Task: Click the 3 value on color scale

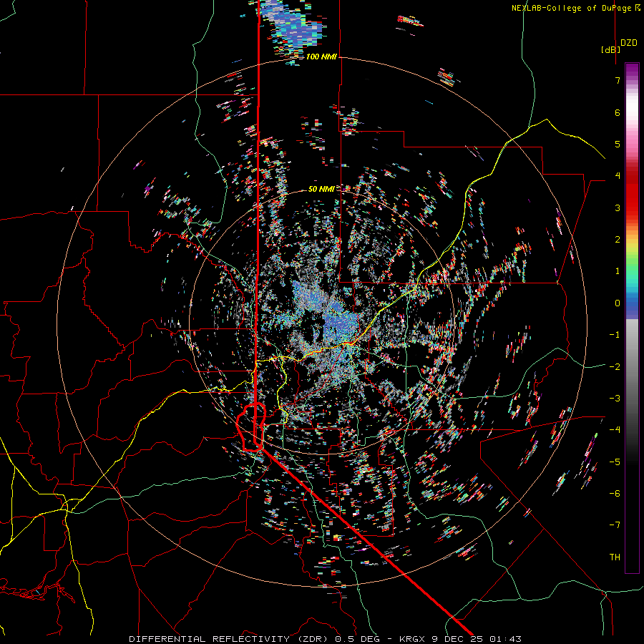Action: pyautogui.click(x=618, y=208)
